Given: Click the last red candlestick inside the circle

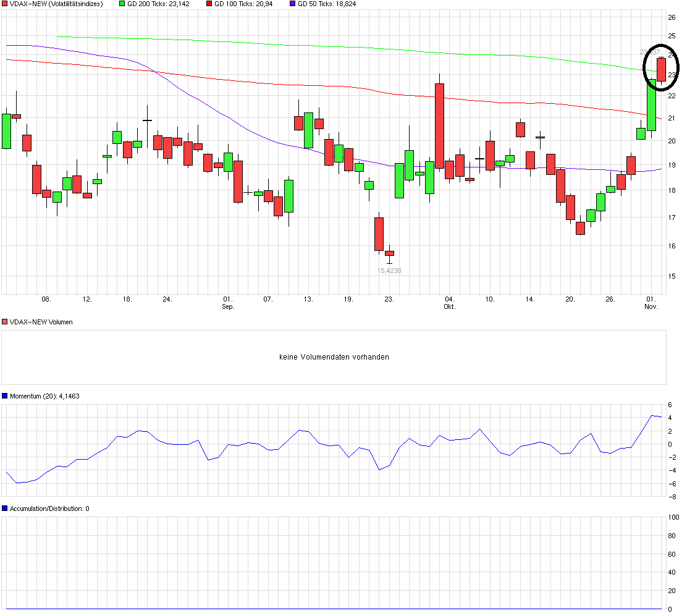Looking at the screenshot, I should (x=661, y=70).
